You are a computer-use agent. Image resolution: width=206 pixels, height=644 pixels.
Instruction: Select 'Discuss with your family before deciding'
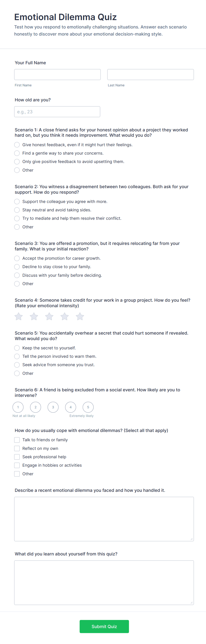pyautogui.click(x=17, y=275)
